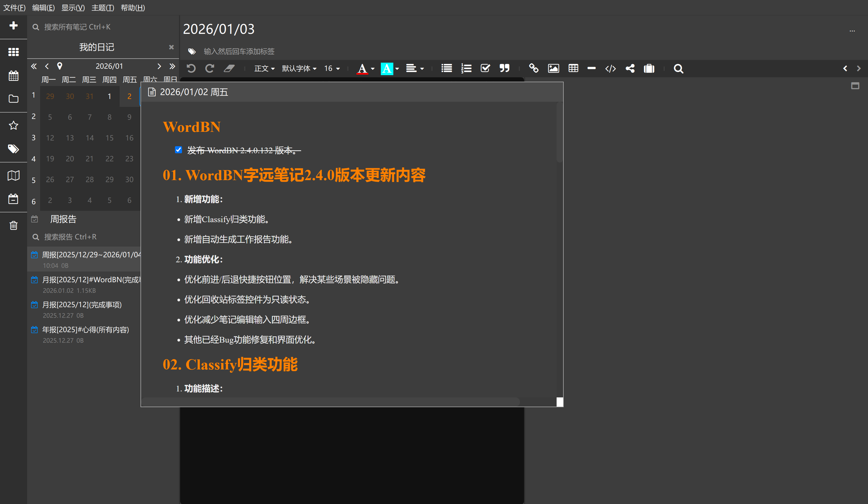The height and width of the screenshot is (504, 868).
Task: Toggle the unordered bullet list button
Action: pyautogui.click(x=446, y=69)
